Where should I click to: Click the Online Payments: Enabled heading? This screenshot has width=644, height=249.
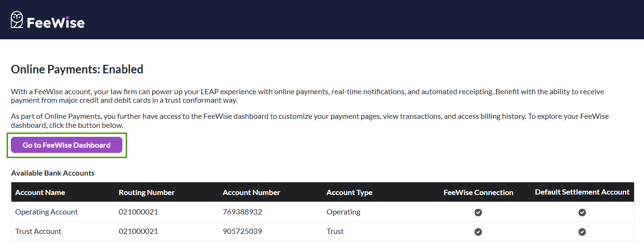pos(77,70)
